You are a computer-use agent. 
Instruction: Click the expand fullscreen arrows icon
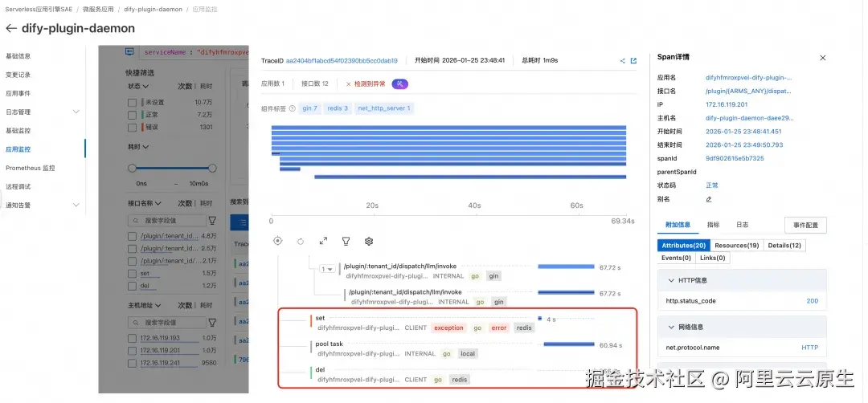coord(323,241)
